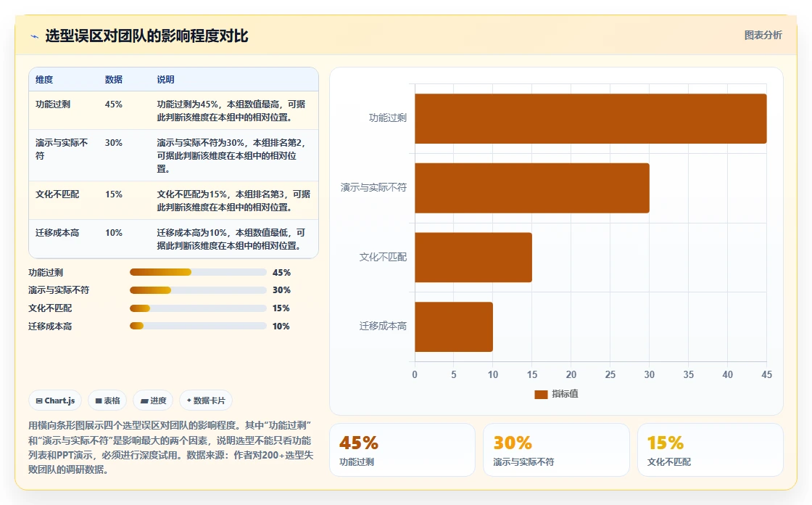Select the 数据卡片 tag chip
Viewport: 812px width, 505px height.
click(206, 401)
